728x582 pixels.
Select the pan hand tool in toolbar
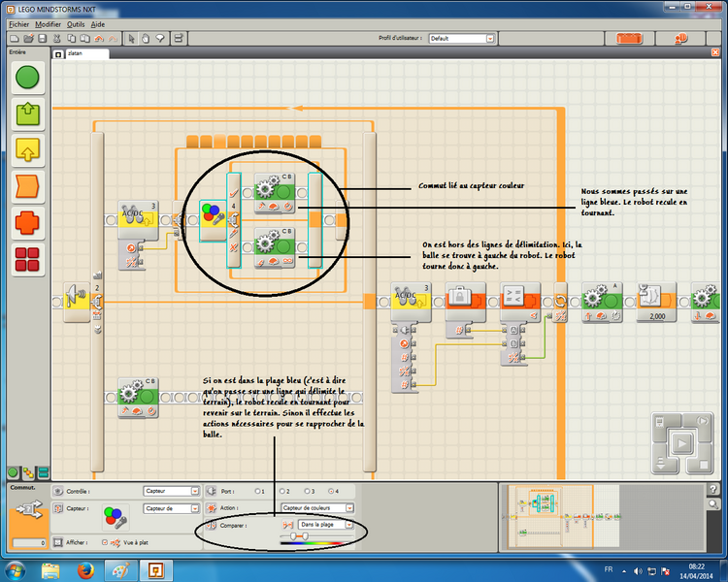click(x=146, y=38)
